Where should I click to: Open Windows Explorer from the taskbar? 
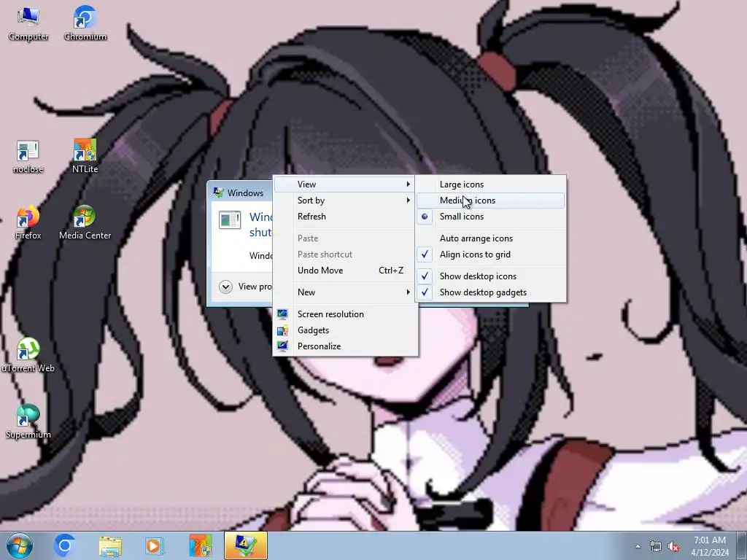point(110,545)
